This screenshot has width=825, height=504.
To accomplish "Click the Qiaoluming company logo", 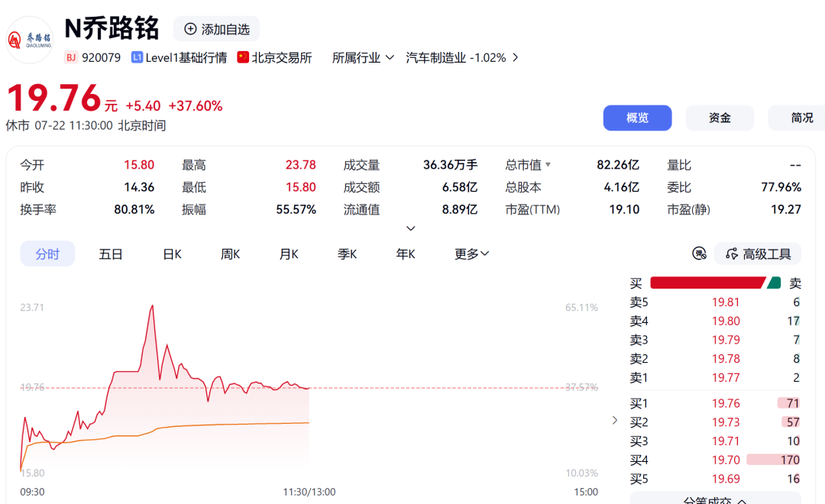I will [30, 40].
